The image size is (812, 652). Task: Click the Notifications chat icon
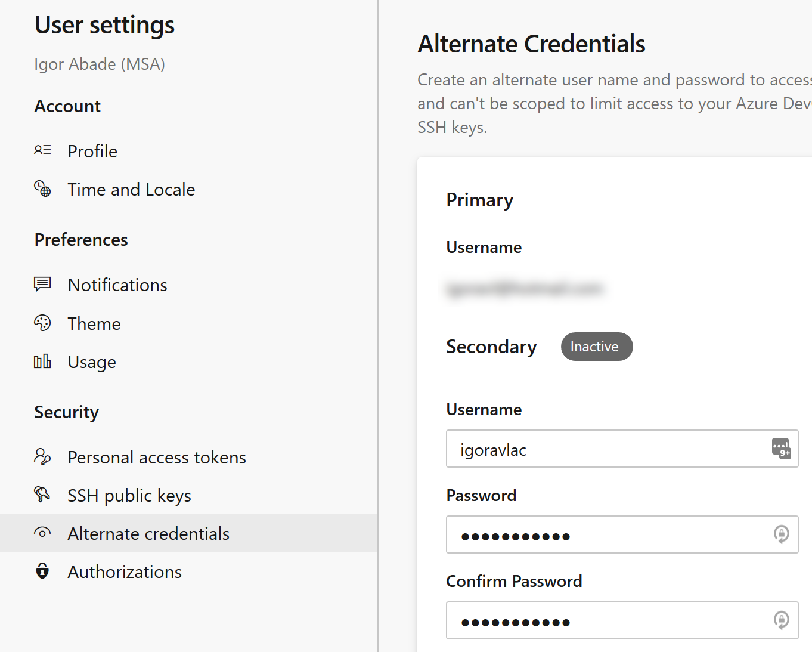pos(42,284)
